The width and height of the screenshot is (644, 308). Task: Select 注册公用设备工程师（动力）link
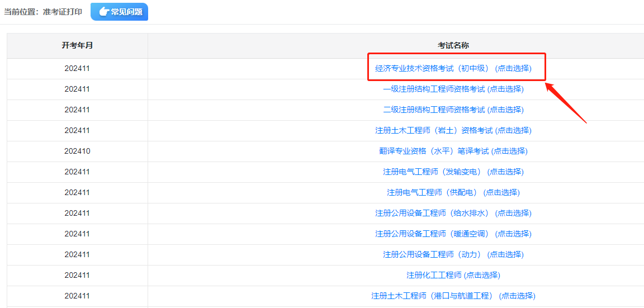pos(453,254)
